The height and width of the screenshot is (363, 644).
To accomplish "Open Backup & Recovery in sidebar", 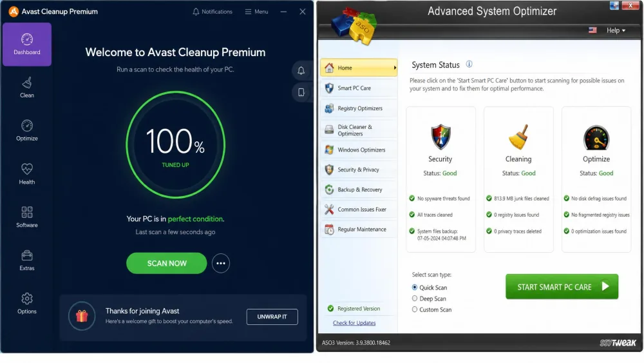I will (358, 190).
